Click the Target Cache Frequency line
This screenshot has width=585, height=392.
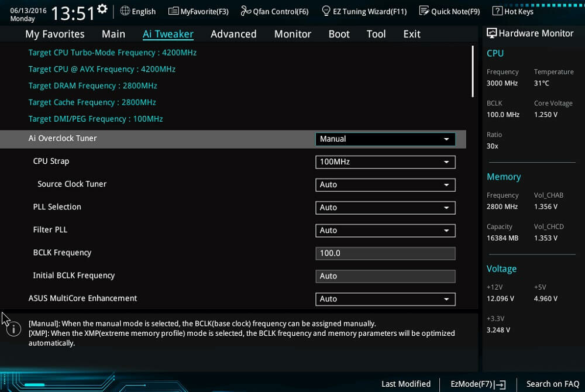(92, 102)
